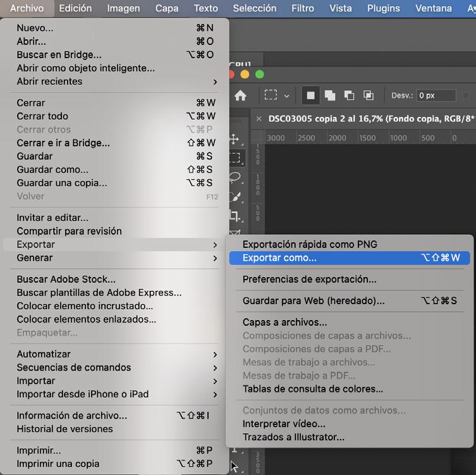Expand Importar desde iPhone o iPad submenu

click(x=115, y=394)
